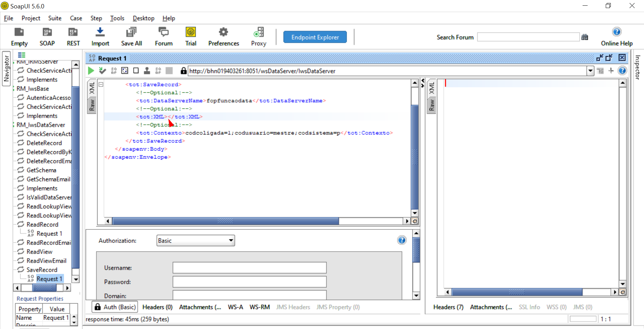
Task: Click the add-to-TestCase checkmark icon
Action: click(103, 71)
